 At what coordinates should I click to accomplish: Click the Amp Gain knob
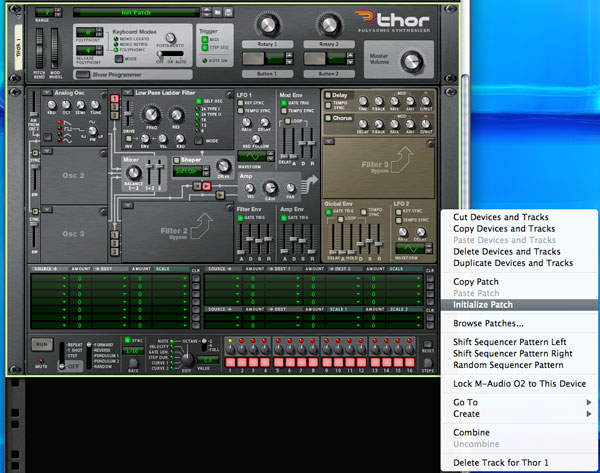pyautogui.click(x=270, y=188)
